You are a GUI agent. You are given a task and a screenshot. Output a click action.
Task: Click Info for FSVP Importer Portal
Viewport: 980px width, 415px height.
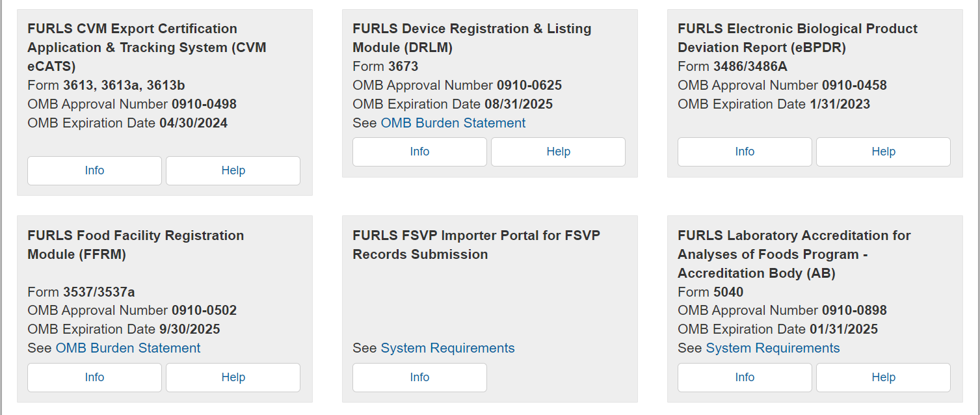419,377
